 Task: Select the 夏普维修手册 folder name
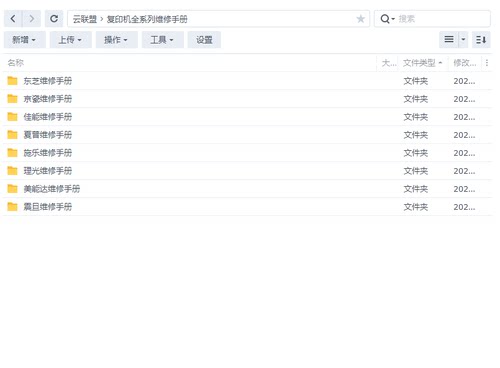click(x=48, y=135)
